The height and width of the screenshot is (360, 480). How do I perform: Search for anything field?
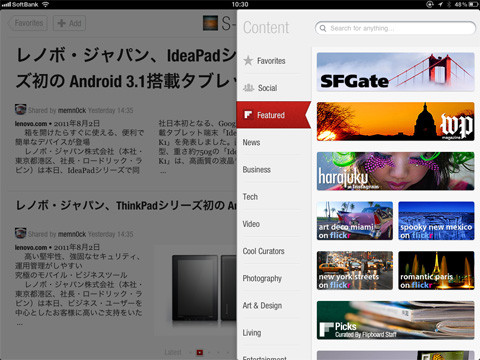(x=395, y=28)
